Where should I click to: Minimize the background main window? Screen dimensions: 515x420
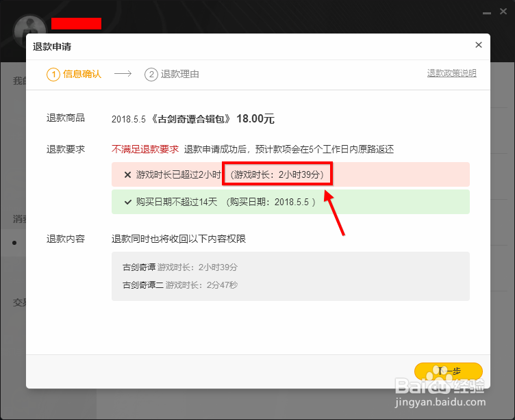pyautogui.click(x=487, y=13)
